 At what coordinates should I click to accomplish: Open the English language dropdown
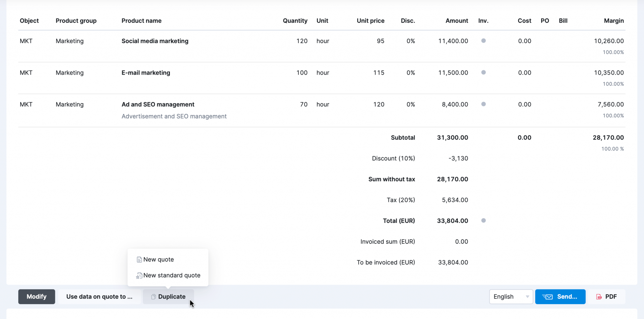511,296
